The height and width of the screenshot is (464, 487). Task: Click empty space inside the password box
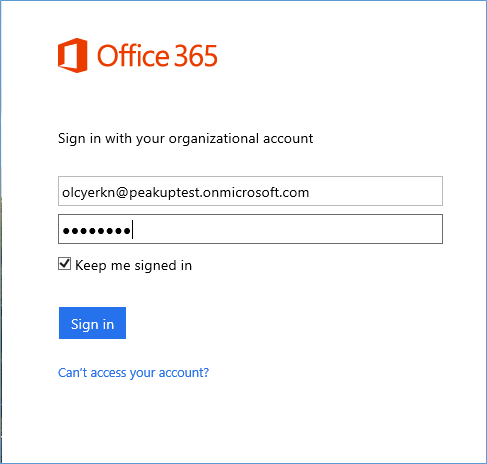[287, 229]
